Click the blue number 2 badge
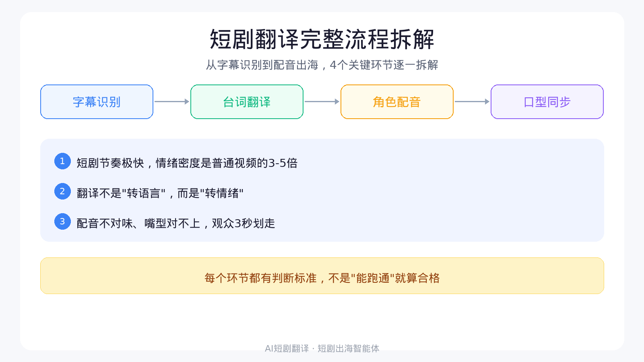Image resolution: width=644 pixels, height=362 pixels. pyautogui.click(x=62, y=191)
